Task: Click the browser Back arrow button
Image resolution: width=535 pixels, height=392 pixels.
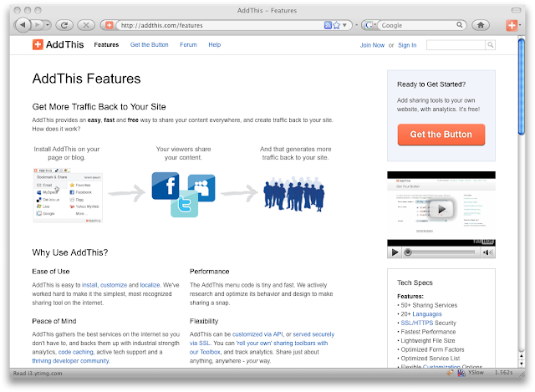Action: click(x=20, y=25)
